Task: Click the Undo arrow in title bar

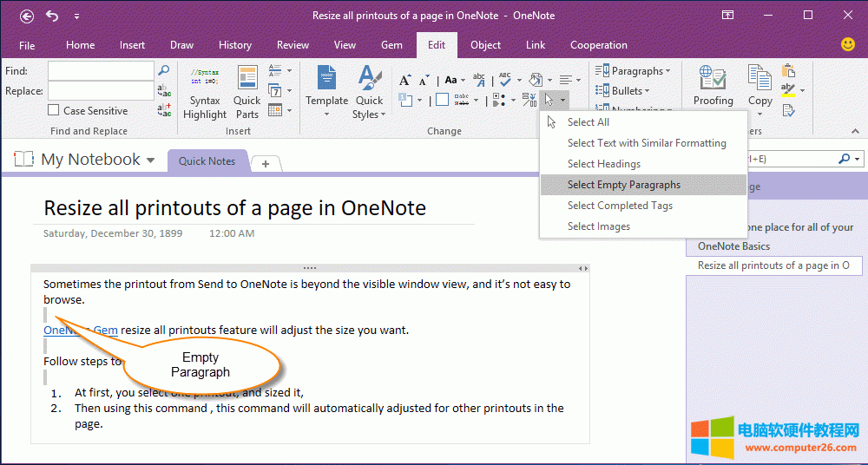Action: pos(52,16)
